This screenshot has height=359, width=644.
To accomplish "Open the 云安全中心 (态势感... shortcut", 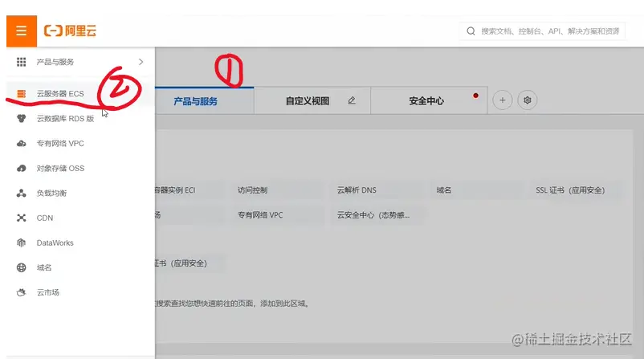I will tap(377, 214).
